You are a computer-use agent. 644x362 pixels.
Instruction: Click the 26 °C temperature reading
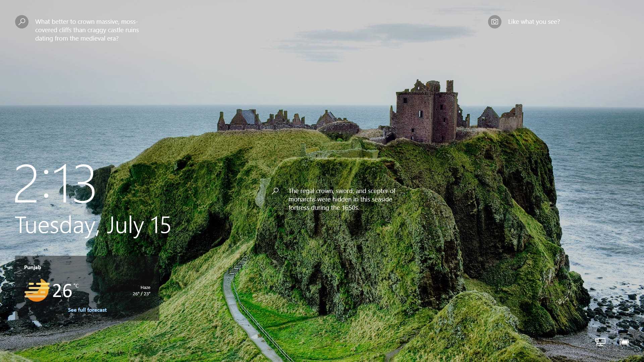(65, 290)
